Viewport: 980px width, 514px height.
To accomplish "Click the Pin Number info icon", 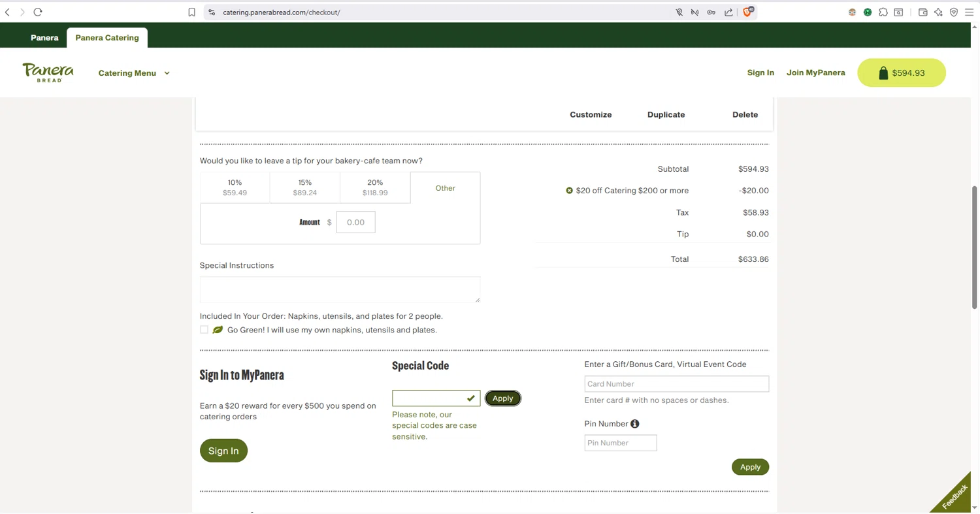I will point(634,424).
